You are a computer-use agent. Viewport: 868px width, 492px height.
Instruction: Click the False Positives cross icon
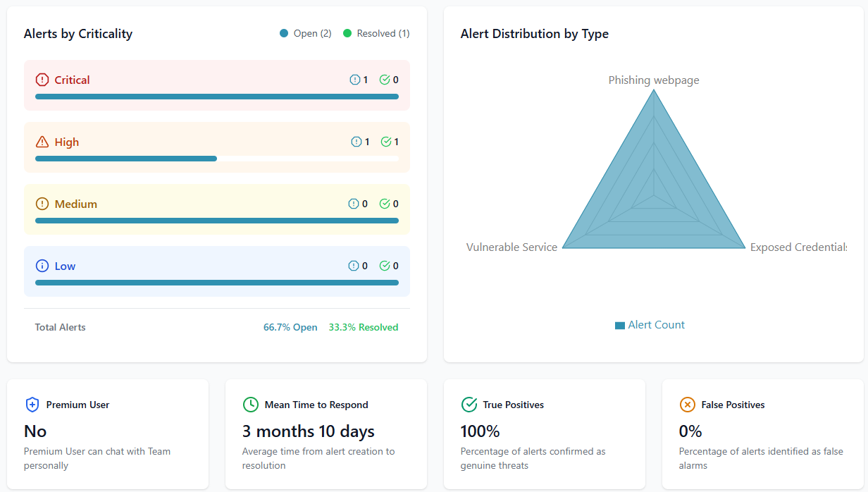687,405
